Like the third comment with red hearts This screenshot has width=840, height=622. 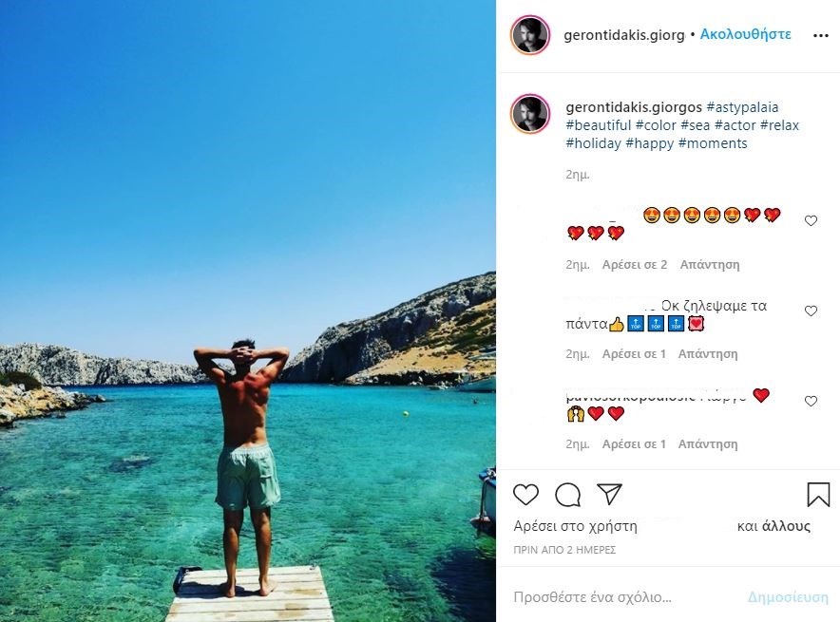point(811,401)
